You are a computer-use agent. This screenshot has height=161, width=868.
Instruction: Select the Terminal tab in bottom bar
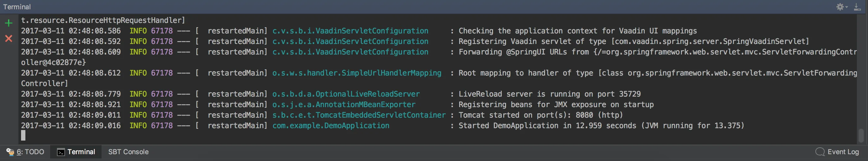81,152
